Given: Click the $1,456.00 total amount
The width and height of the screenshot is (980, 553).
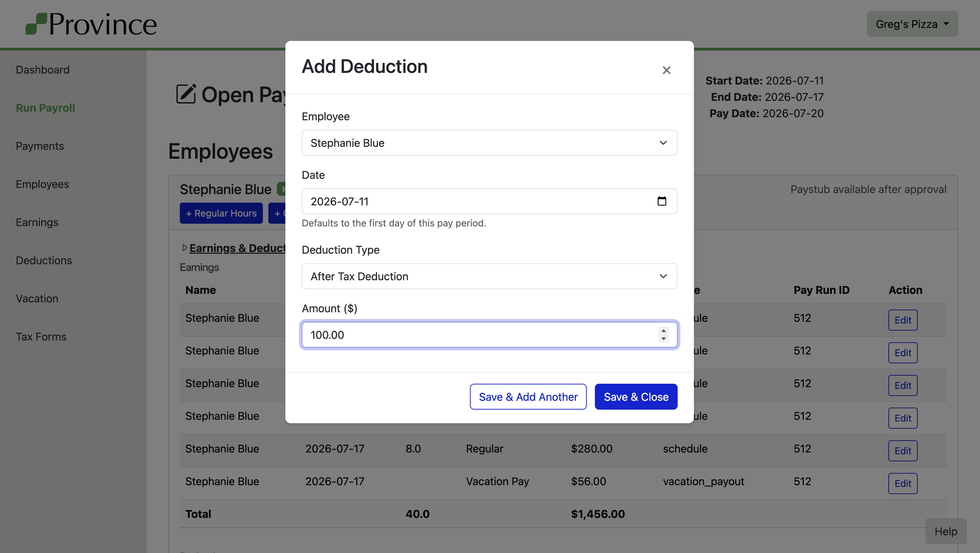Looking at the screenshot, I should tap(598, 514).
